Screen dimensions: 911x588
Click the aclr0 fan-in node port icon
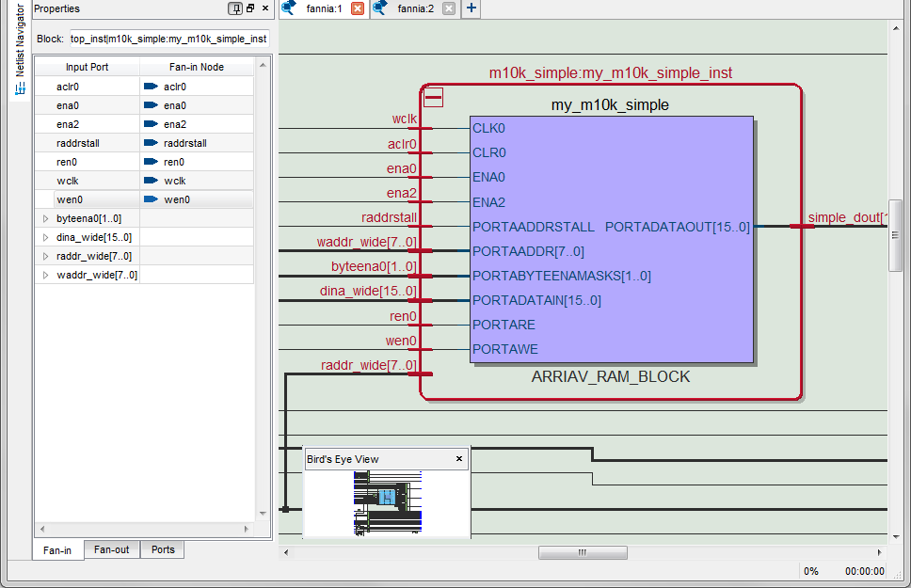[x=151, y=87]
